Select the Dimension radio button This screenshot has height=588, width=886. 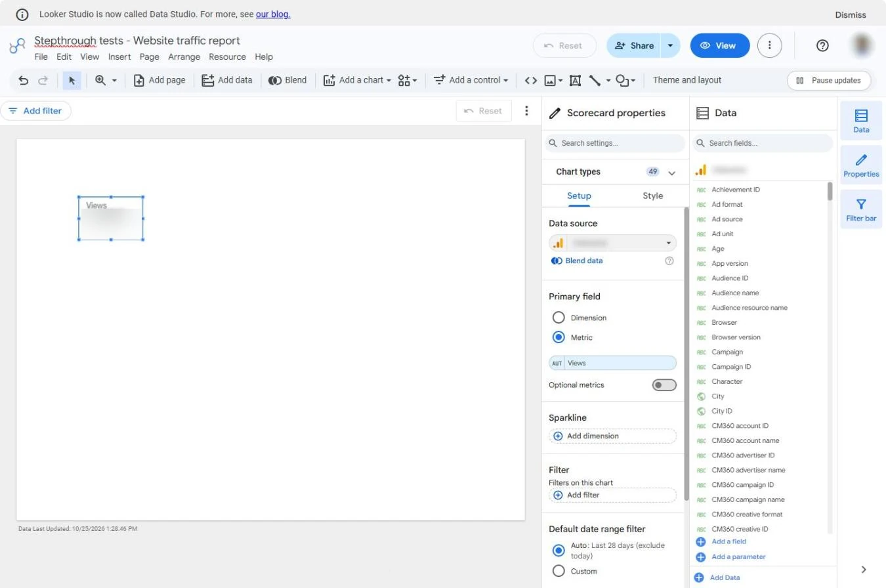click(559, 318)
